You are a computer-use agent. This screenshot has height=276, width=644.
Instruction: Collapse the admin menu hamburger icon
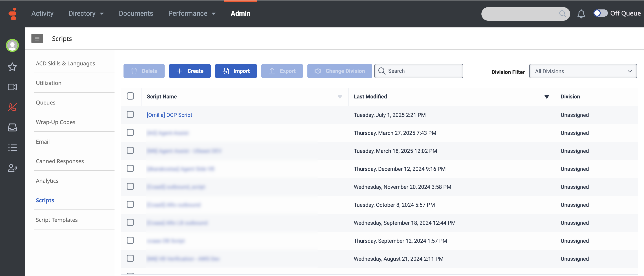tap(37, 38)
